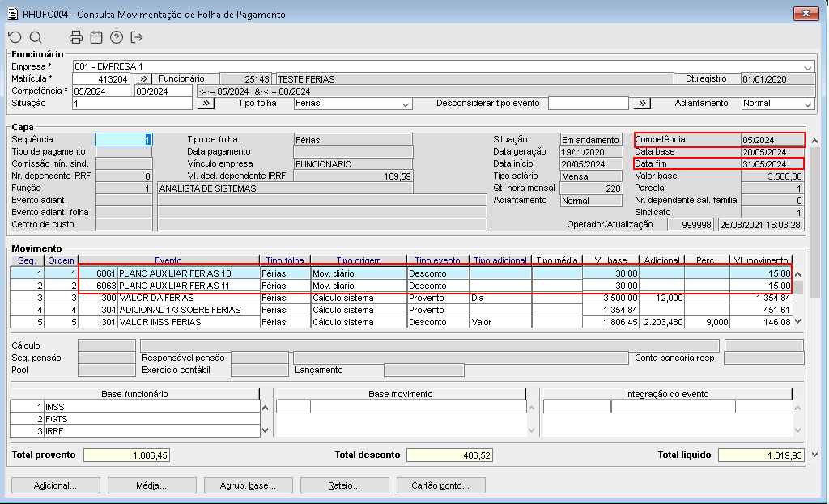Click the printer icon in toolbar
The image size is (829, 504).
click(x=76, y=37)
